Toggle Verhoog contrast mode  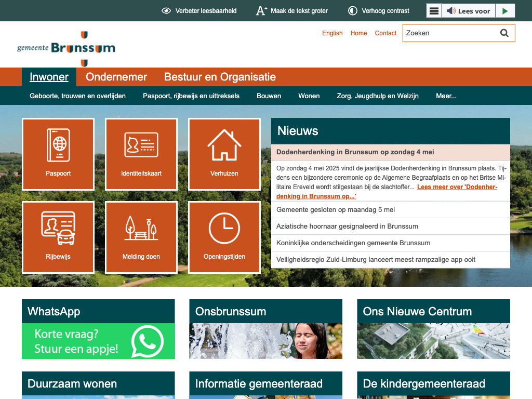[378, 11]
